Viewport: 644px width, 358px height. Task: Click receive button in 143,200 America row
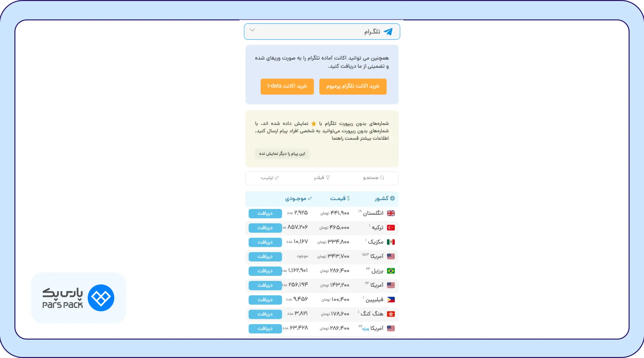point(265,285)
